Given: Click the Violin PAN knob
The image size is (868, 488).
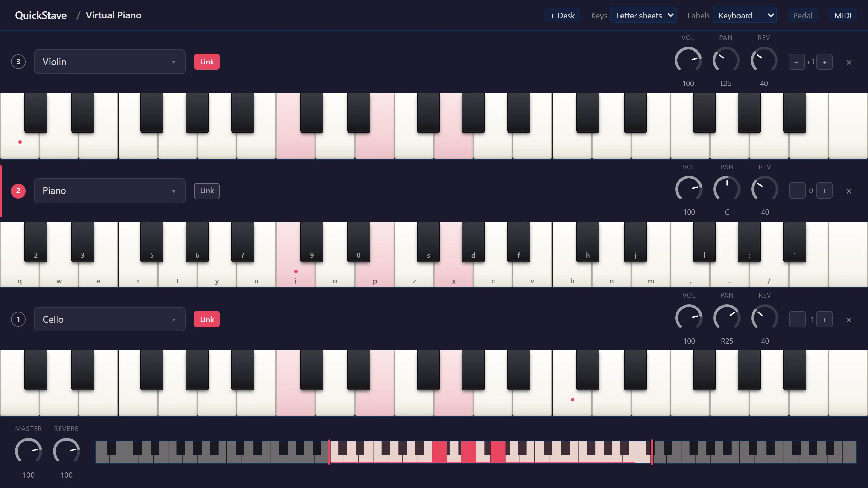Looking at the screenshot, I should (726, 60).
